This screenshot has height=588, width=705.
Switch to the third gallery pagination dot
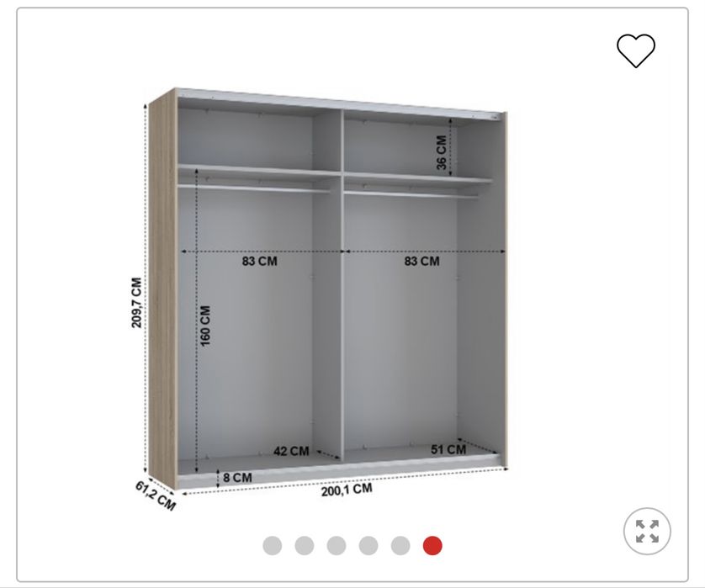[337, 545]
